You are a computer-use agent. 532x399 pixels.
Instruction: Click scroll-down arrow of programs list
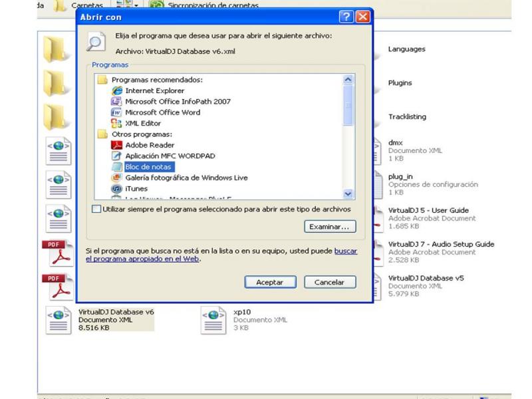point(348,194)
